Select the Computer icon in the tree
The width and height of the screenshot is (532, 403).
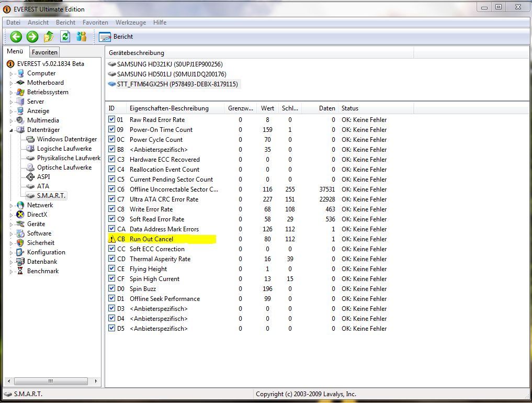(21, 73)
